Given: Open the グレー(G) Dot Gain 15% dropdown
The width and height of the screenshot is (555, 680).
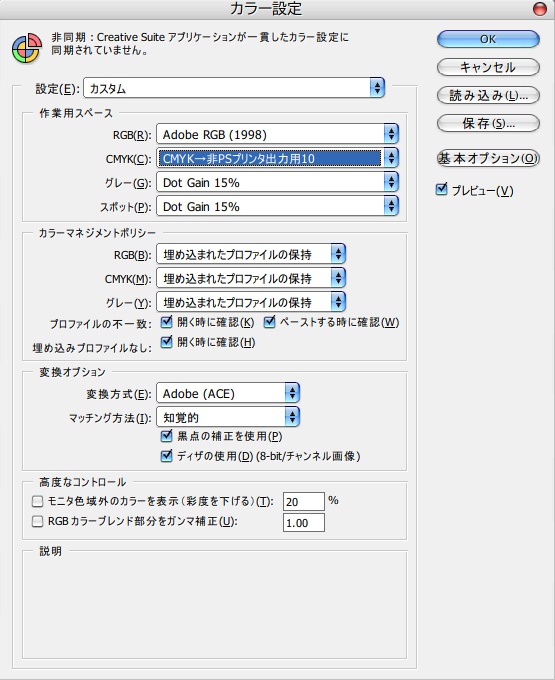Looking at the screenshot, I should [278, 182].
